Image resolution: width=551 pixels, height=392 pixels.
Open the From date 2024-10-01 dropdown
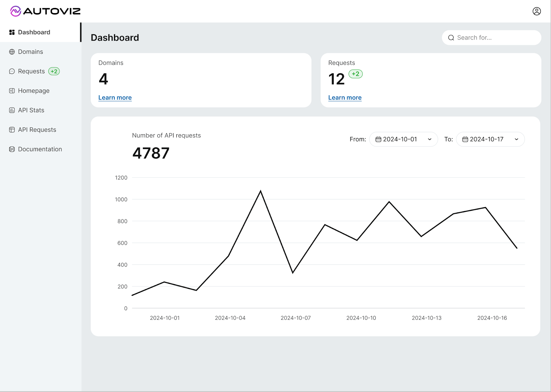click(403, 139)
